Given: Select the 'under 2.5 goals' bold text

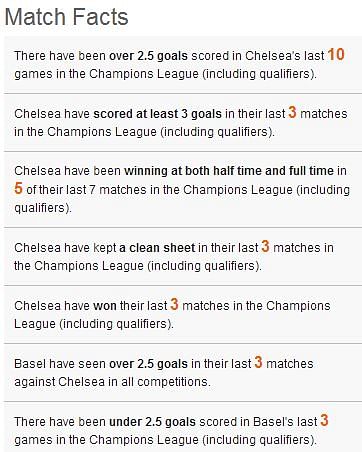Looking at the screenshot, I should (152, 422).
